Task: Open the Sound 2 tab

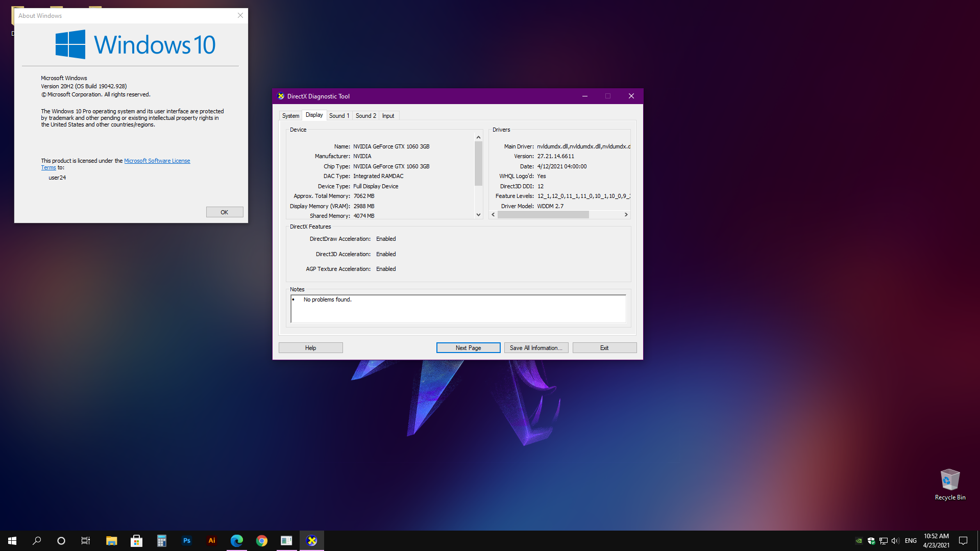Action: (x=365, y=116)
